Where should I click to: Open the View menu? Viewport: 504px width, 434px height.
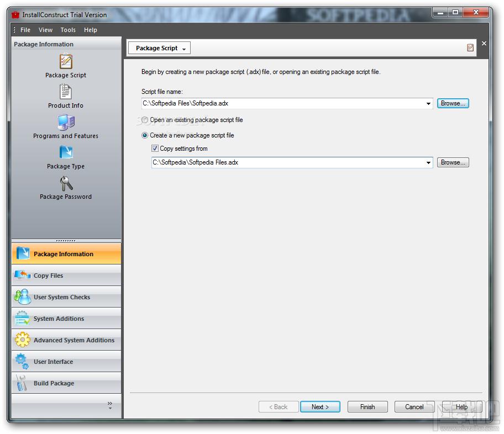(x=45, y=30)
